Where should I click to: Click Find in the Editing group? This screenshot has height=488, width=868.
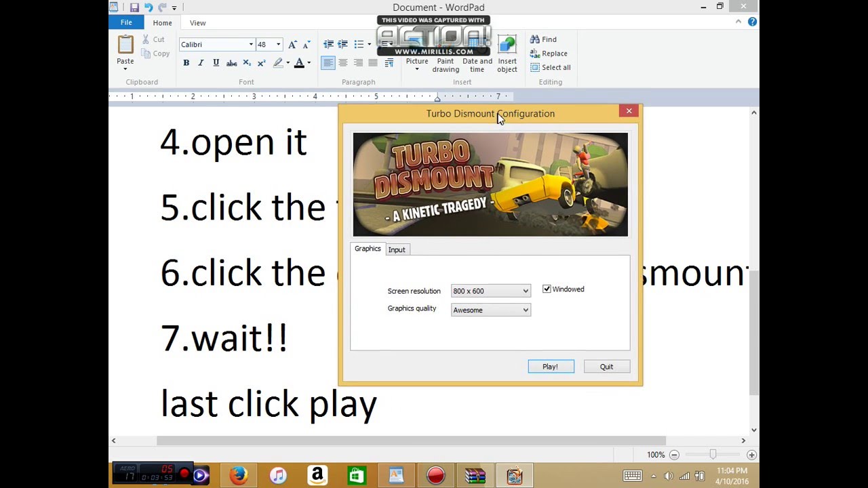[543, 39]
